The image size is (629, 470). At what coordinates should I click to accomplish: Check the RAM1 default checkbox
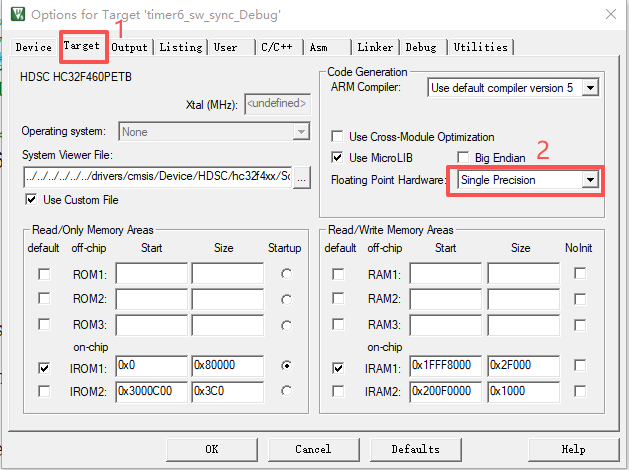[338, 275]
